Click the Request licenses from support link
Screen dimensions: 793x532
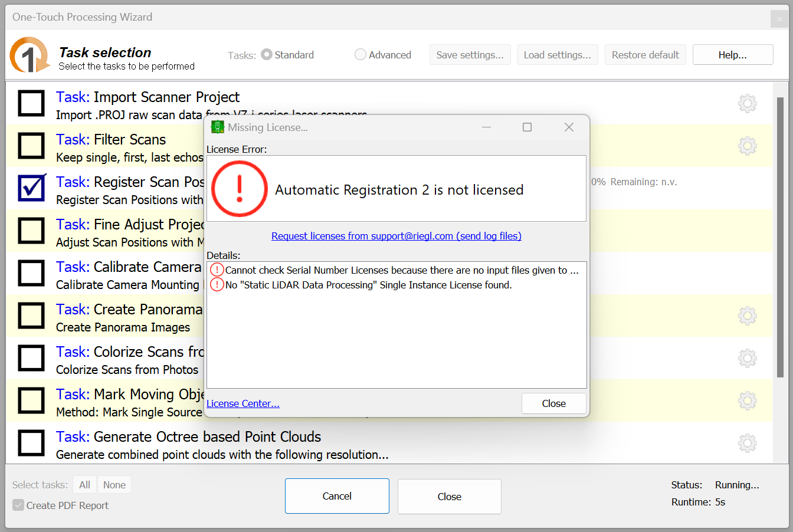tap(396, 236)
